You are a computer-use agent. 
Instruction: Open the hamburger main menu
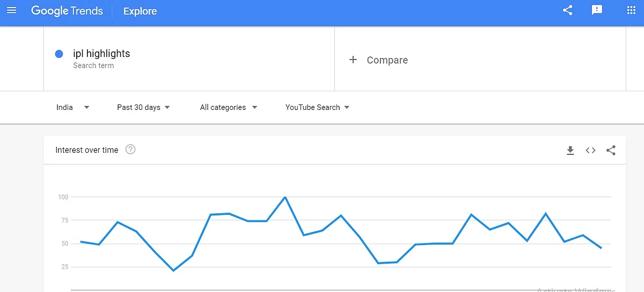tap(11, 11)
